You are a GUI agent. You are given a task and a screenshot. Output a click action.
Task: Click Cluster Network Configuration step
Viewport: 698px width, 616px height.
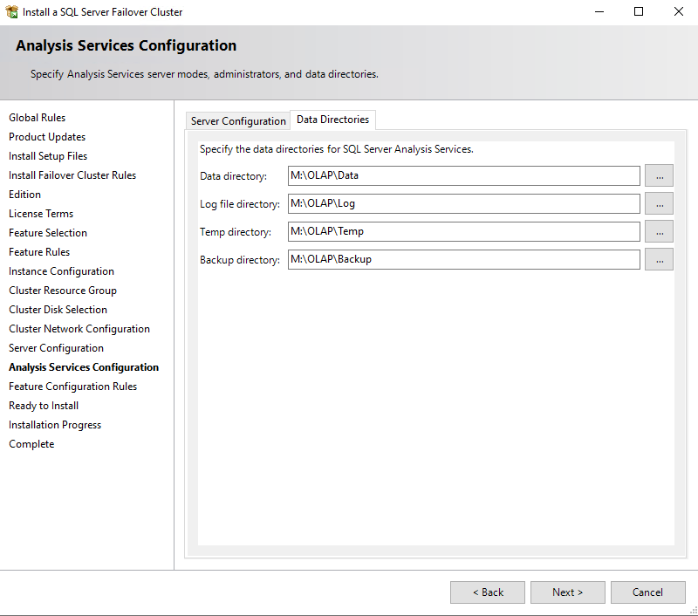(x=79, y=328)
